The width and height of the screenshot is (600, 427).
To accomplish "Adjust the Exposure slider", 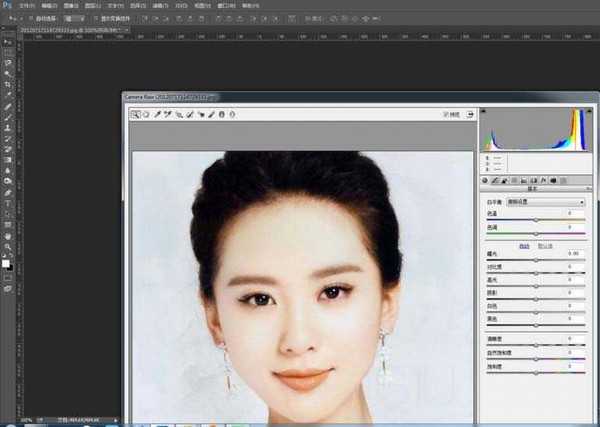I will 536,261.
